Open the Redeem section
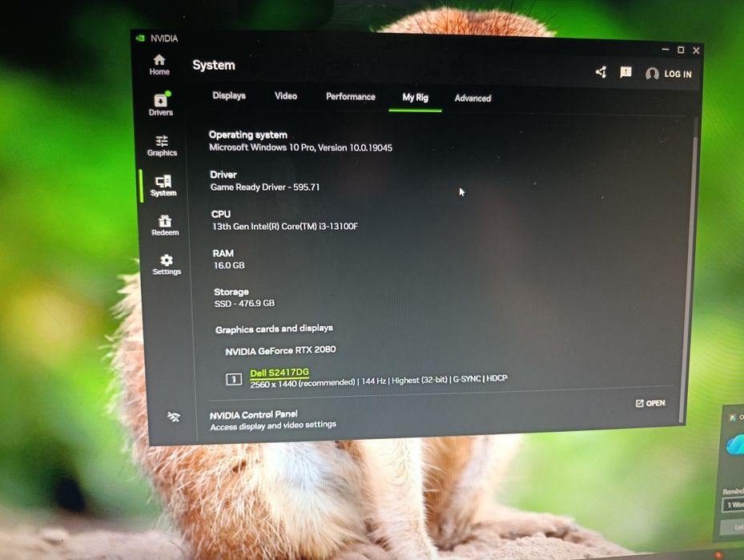This screenshot has height=560, width=744. pyautogui.click(x=165, y=225)
